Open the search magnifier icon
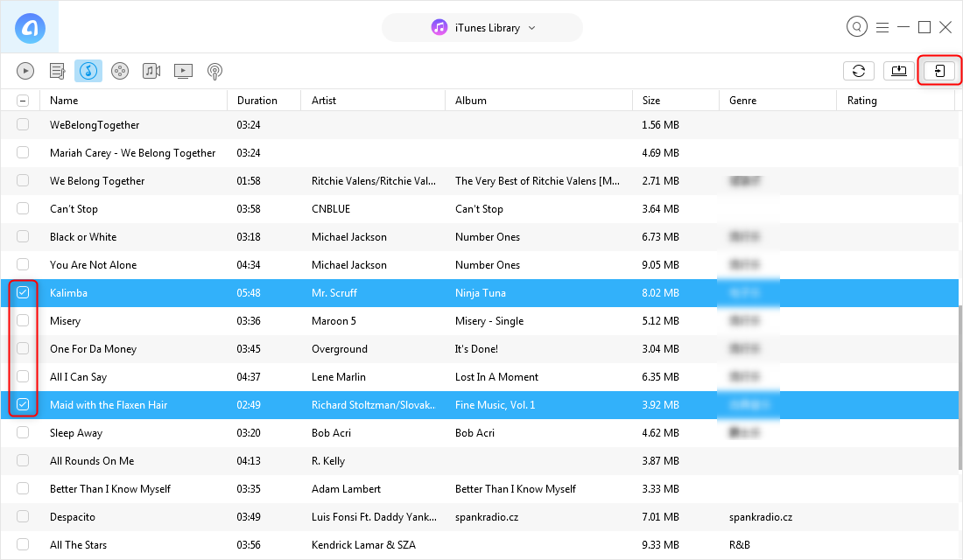The width and height of the screenshot is (963, 560). pos(857,27)
